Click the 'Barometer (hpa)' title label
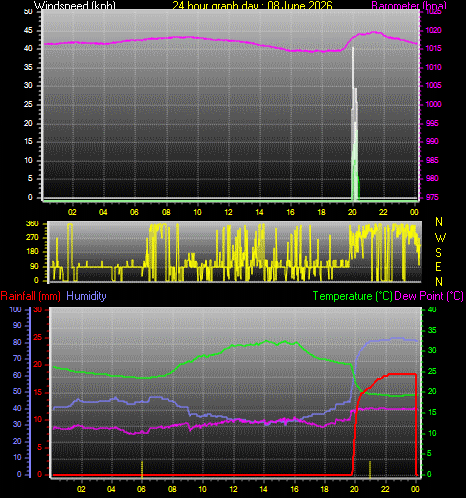This screenshot has height=498, width=466. point(409,6)
